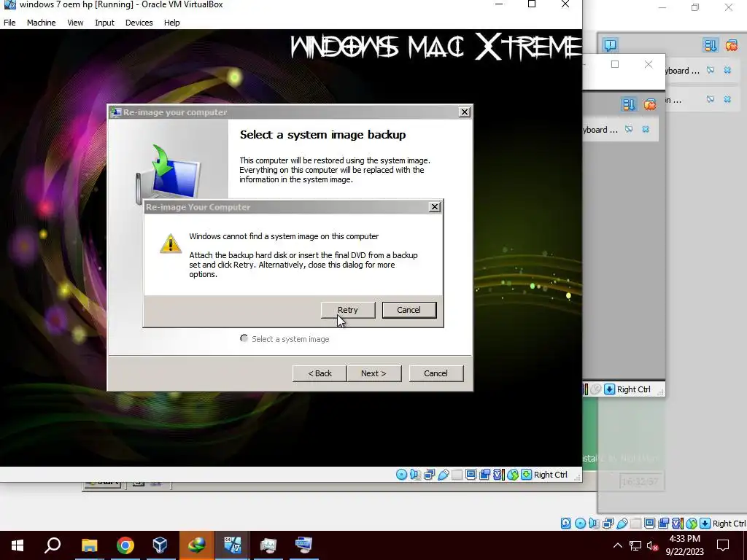This screenshot has height=560, width=747.
Task: Click the display icon in the status bar above the taskbar
Action: (649, 524)
